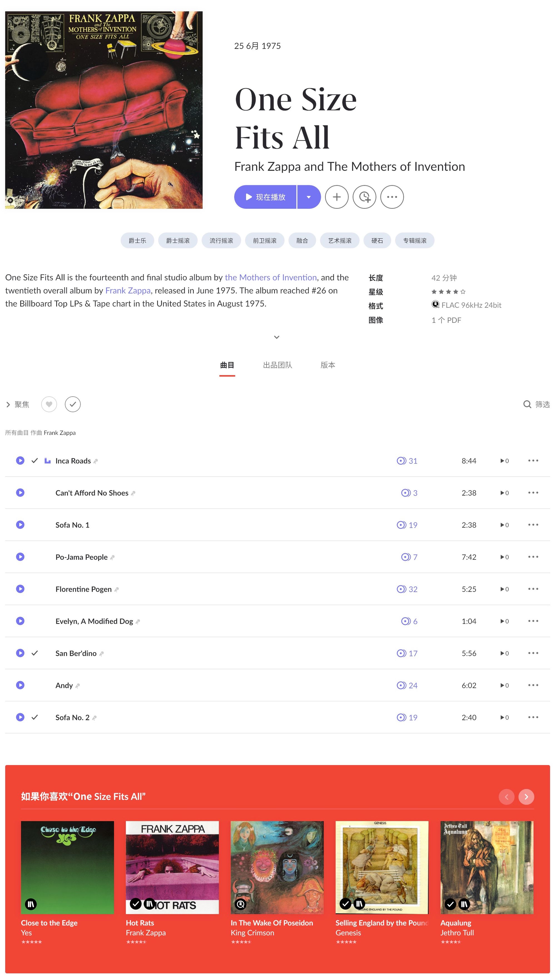Viewport: 556px width, 980px height.
Task: Switch to the 曲目 tab
Action: 227,365
